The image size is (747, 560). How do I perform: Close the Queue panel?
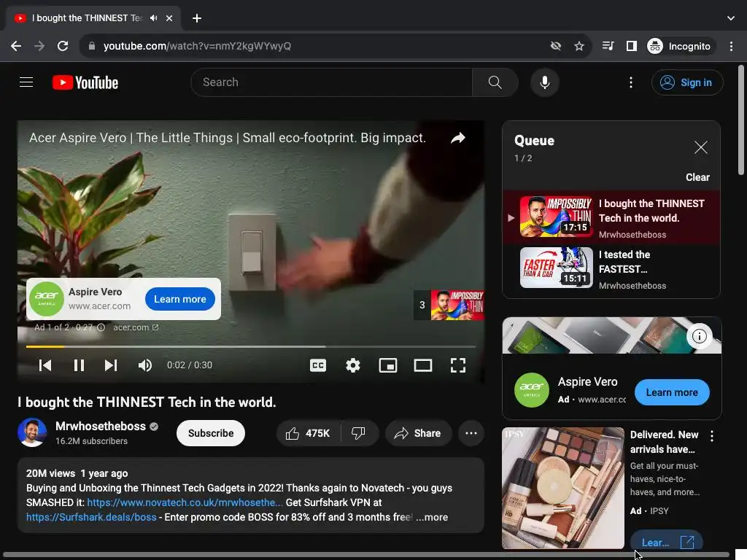(700, 147)
